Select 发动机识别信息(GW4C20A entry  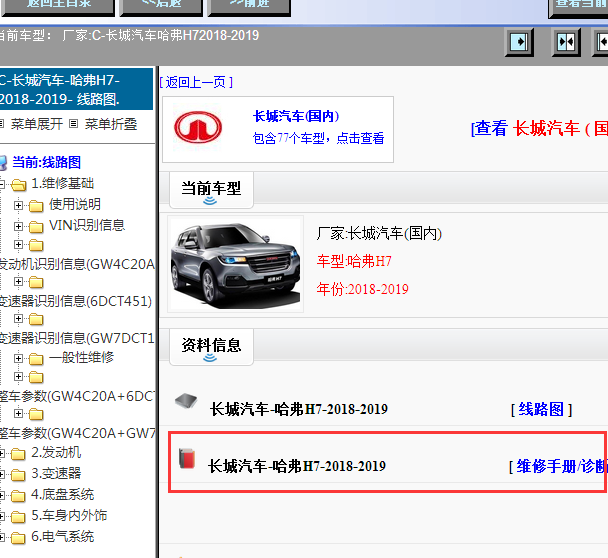[x=77, y=264]
